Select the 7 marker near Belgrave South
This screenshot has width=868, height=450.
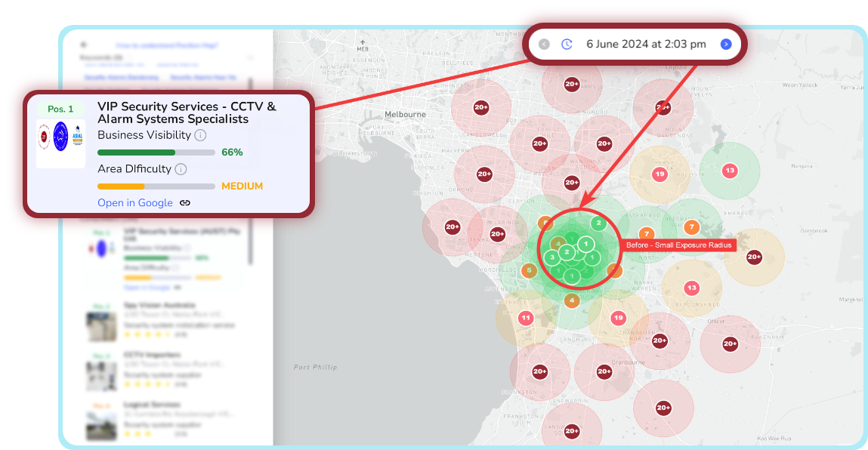tap(691, 227)
